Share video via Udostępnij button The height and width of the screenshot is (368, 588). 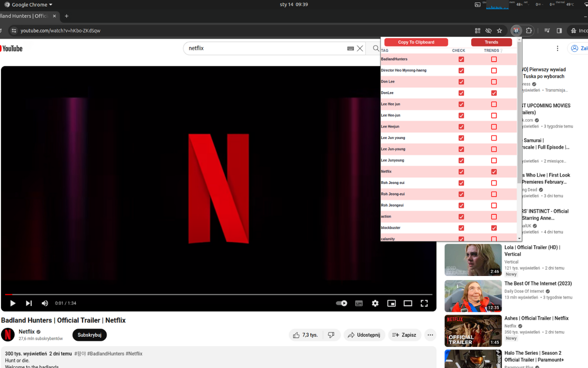point(364,335)
